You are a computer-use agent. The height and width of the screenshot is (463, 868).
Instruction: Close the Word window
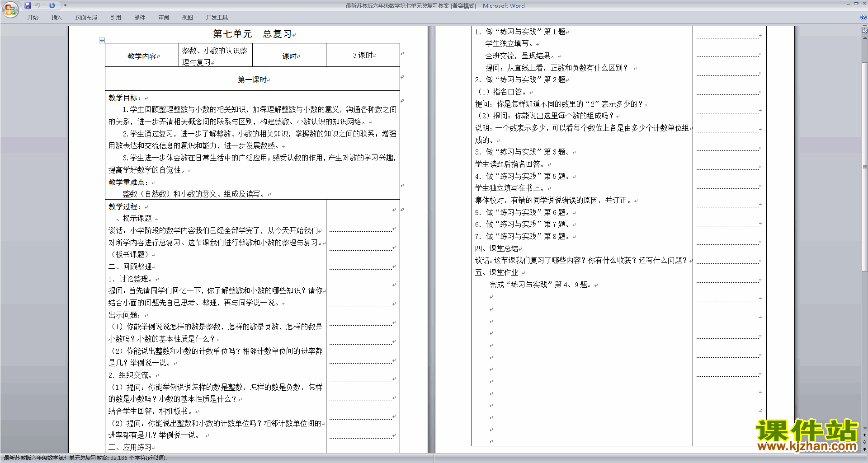864,4
